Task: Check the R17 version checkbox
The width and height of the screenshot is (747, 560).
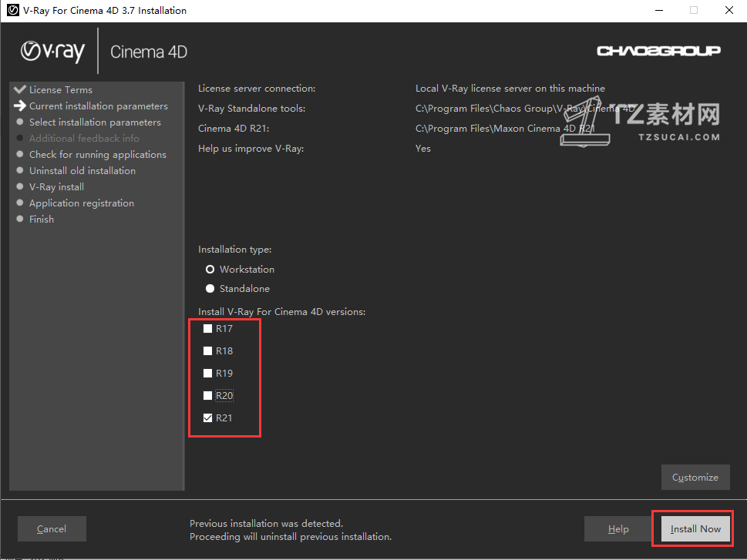Action: [207, 329]
